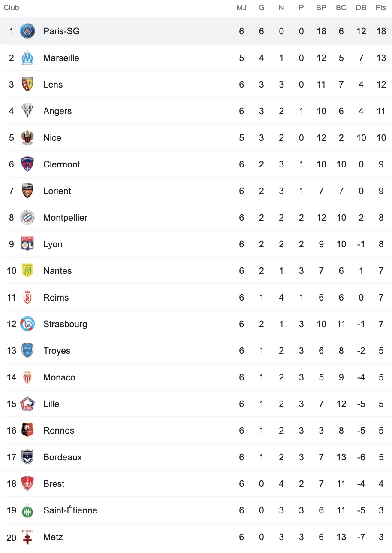Click the Marseille club logo
The height and width of the screenshot is (553, 392).
click(x=27, y=58)
